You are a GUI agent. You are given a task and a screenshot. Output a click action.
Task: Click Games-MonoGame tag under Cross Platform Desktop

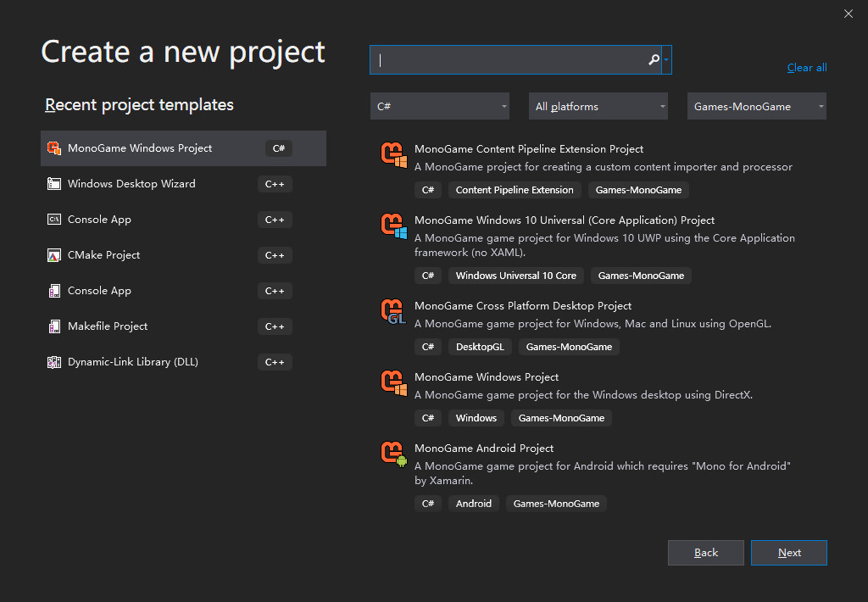coord(569,347)
